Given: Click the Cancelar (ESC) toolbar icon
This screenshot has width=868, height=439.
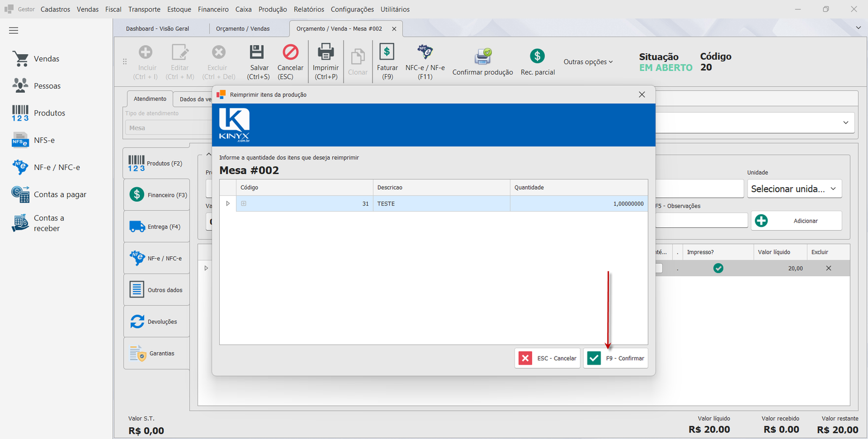Looking at the screenshot, I should tap(291, 52).
